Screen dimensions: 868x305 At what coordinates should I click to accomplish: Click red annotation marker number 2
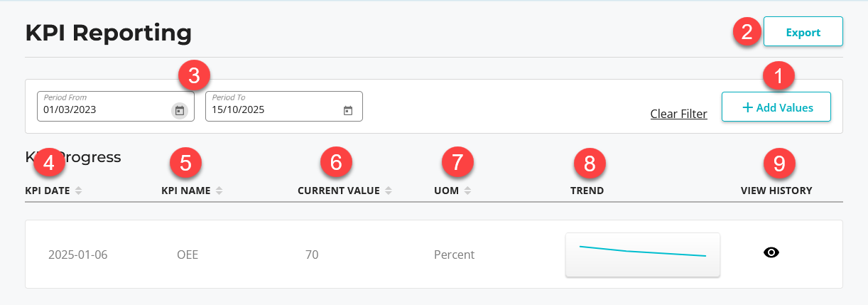747,32
